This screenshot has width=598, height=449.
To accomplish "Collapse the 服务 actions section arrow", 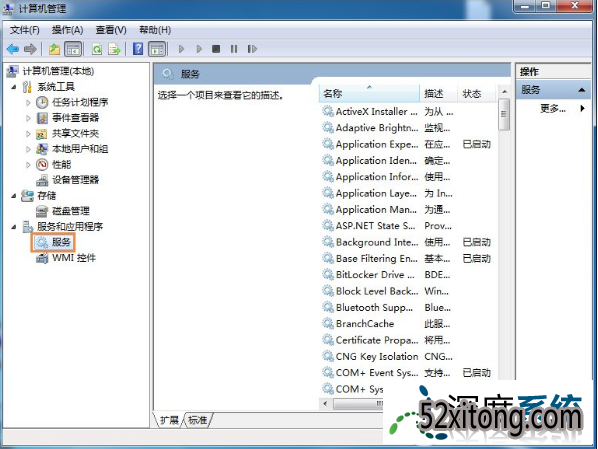I will coord(582,90).
